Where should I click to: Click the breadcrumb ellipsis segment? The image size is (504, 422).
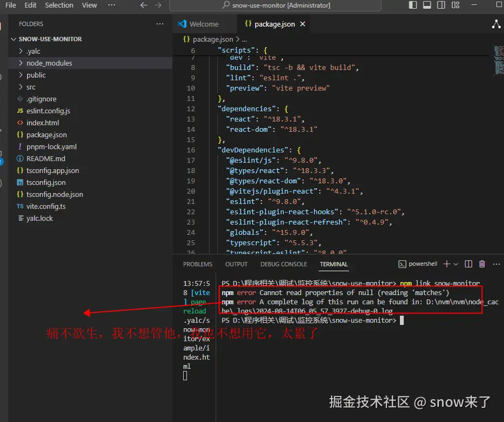[244, 40]
